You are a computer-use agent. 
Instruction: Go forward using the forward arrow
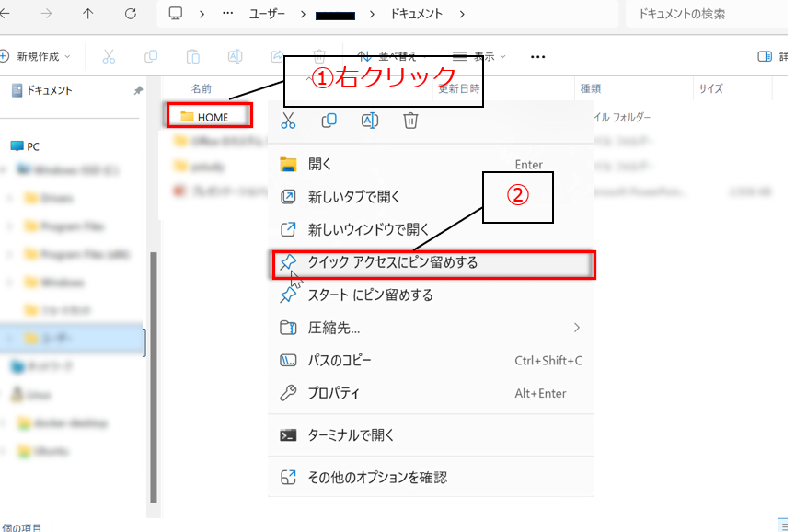click(x=46, y=14)
